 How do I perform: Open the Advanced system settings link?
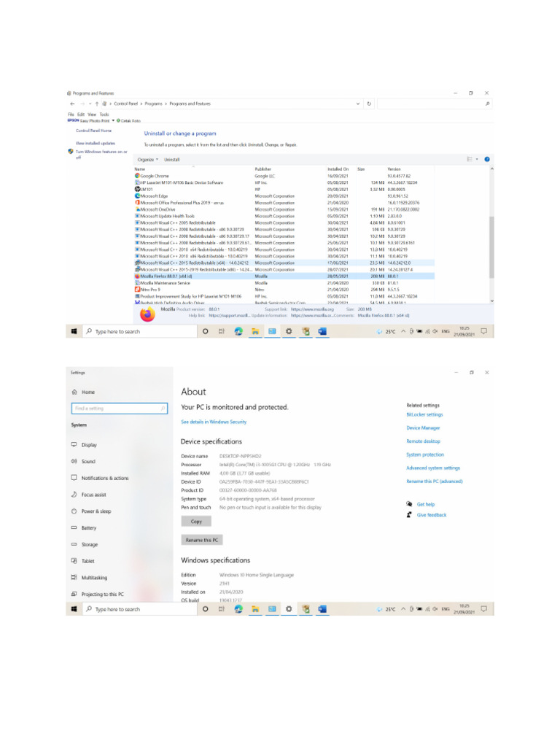(433, 468)
